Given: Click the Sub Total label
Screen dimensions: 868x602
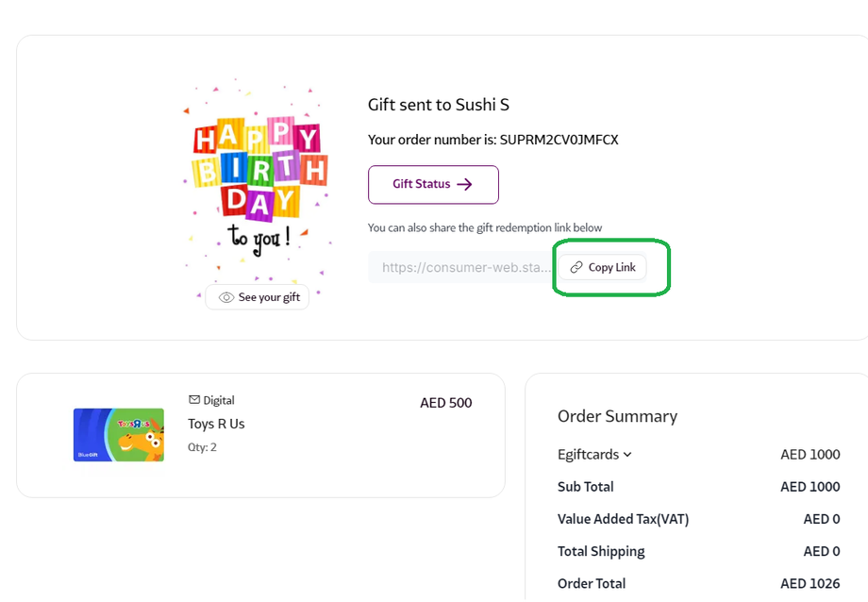Looking at the screenshot, I should click(585, 487).
